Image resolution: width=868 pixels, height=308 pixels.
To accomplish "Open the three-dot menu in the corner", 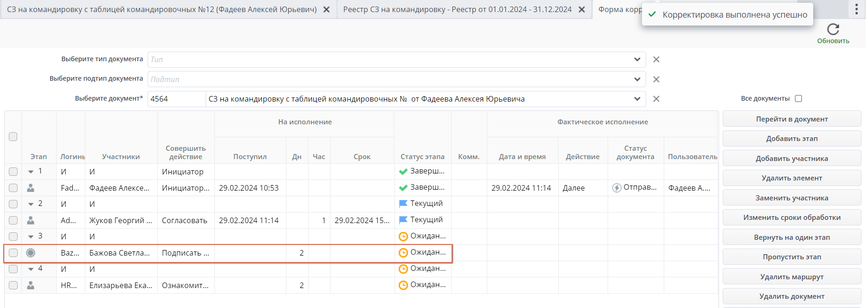I will coord(856,9).
